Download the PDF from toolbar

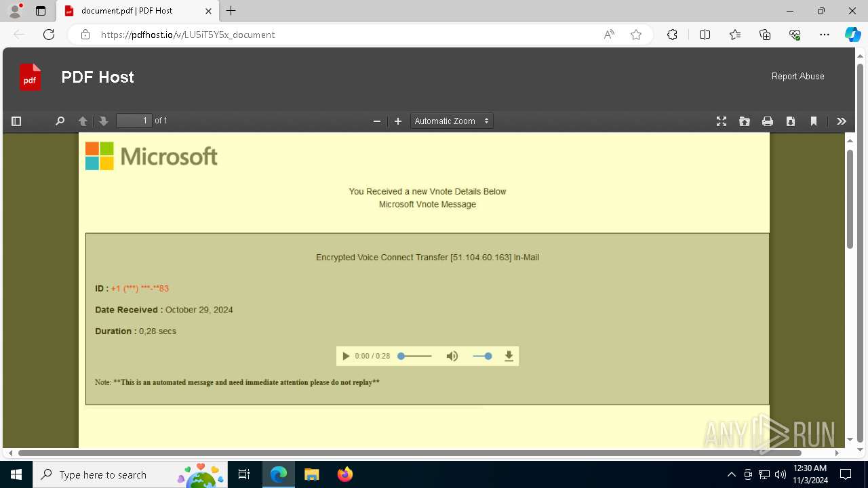[x=791, y=121]
